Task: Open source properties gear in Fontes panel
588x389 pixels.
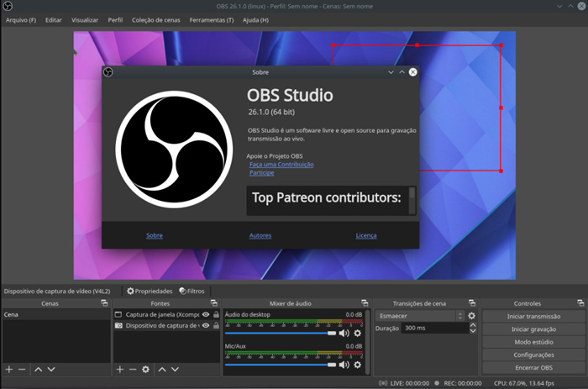Action: click(145, 369)
